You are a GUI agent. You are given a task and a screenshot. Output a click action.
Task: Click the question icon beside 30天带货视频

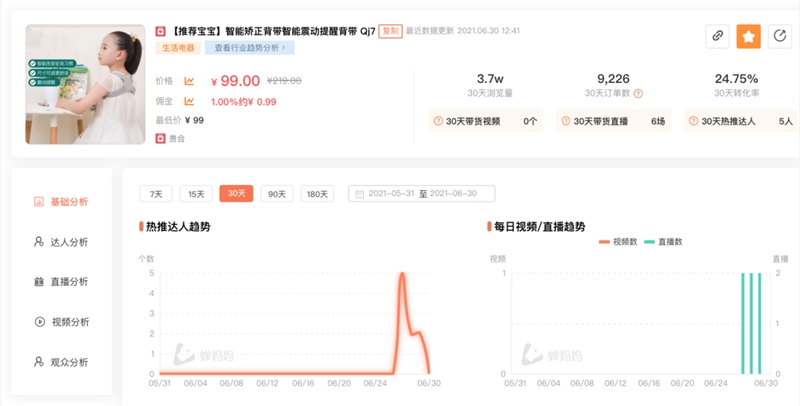pyautogui.click(x=438, y=122)
